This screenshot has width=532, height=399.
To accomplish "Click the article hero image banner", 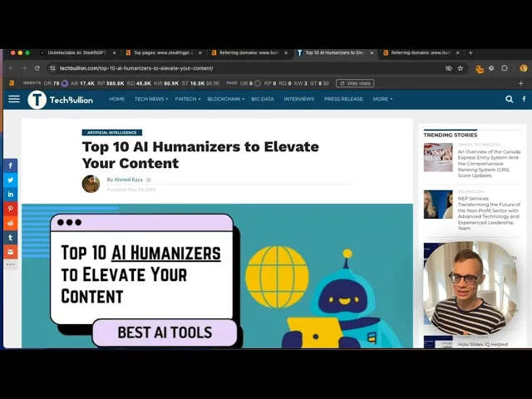I will click(x=218, y=276).
